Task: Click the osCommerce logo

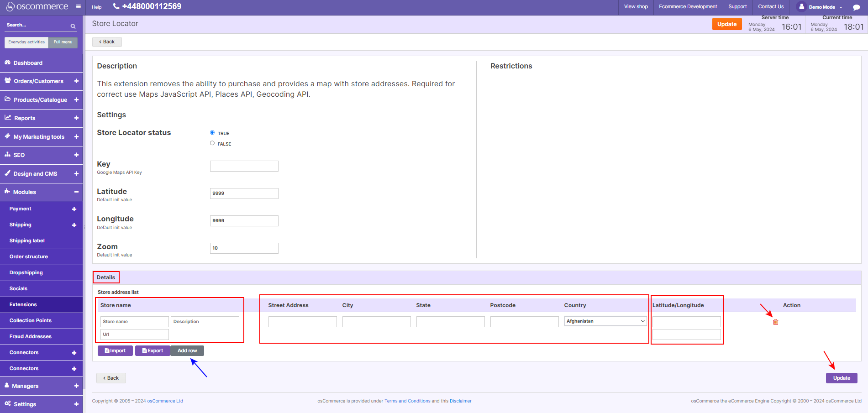Action: 37,7
